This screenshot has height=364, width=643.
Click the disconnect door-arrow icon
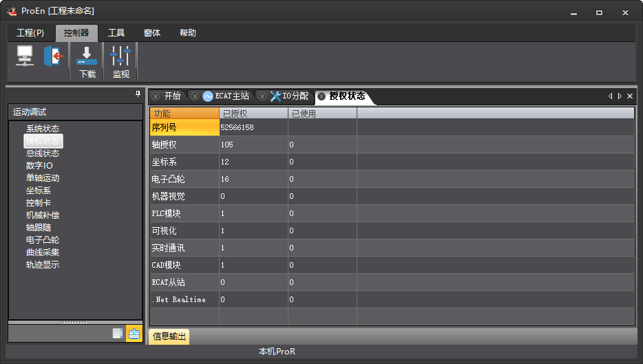click(x=53, y=56)
